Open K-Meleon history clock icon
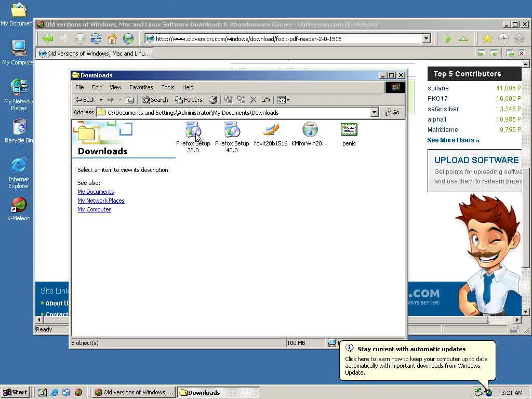The width and height of the screenshot is (532, 399). (x=503, y=38)
